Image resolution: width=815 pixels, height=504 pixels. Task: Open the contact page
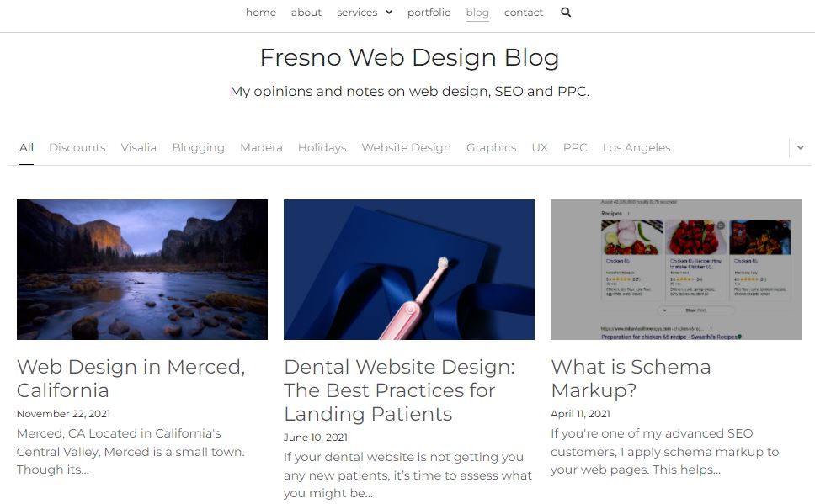(x=524, y=13)
